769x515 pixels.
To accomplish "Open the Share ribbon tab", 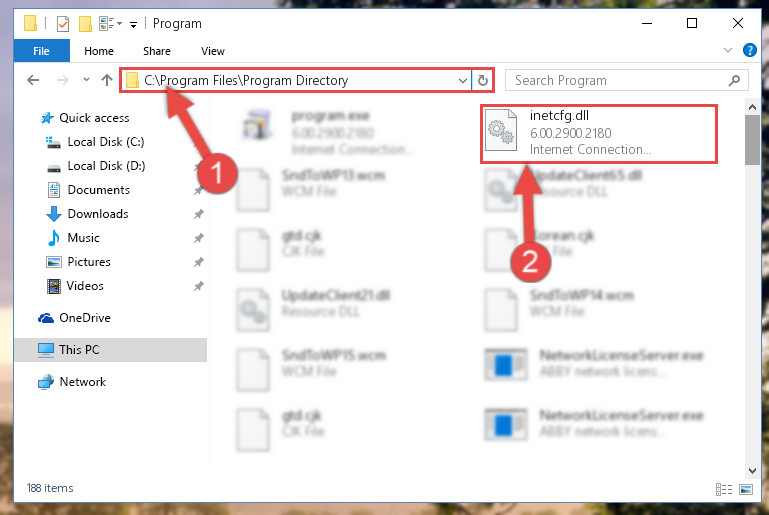I will pyautogui.click(x=157, y=51).
